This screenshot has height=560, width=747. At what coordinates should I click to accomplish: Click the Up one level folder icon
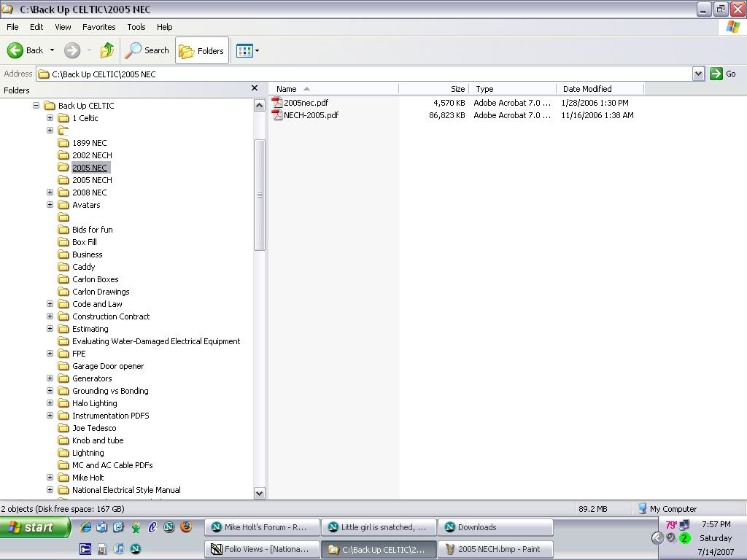(x=107, y=50)
